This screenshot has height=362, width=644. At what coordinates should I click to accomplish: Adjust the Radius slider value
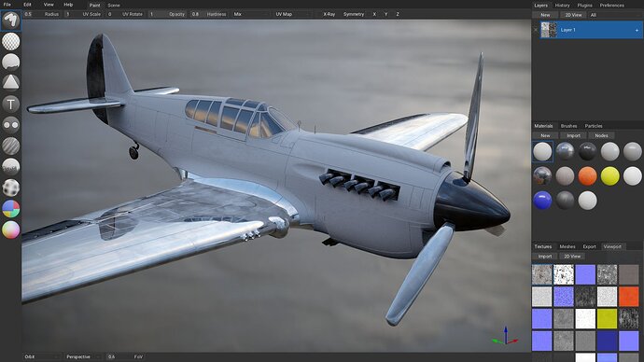tap(42, 14)
